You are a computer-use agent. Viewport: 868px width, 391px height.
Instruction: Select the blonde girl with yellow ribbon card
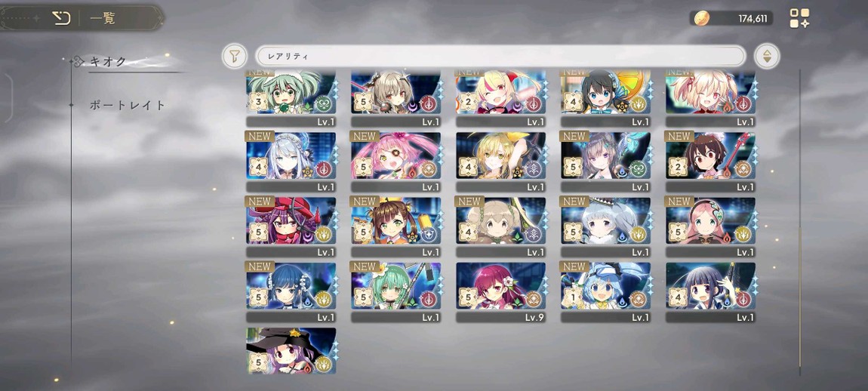501,162
